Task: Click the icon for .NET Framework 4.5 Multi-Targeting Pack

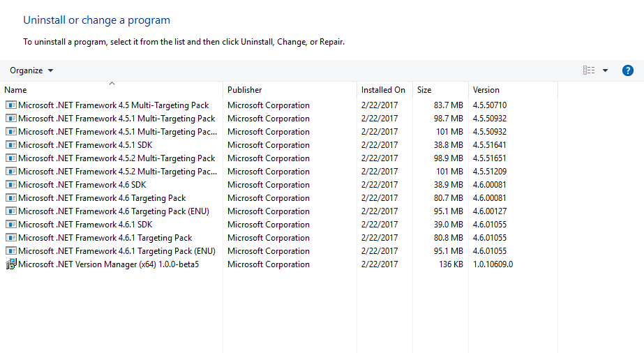Action: click(x=11, y=105)
